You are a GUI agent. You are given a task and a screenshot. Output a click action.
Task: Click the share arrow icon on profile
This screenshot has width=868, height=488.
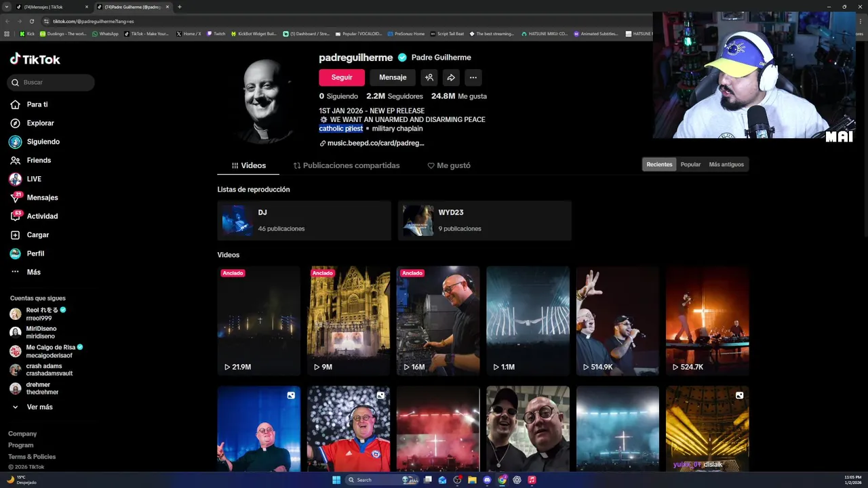point(451,77)
